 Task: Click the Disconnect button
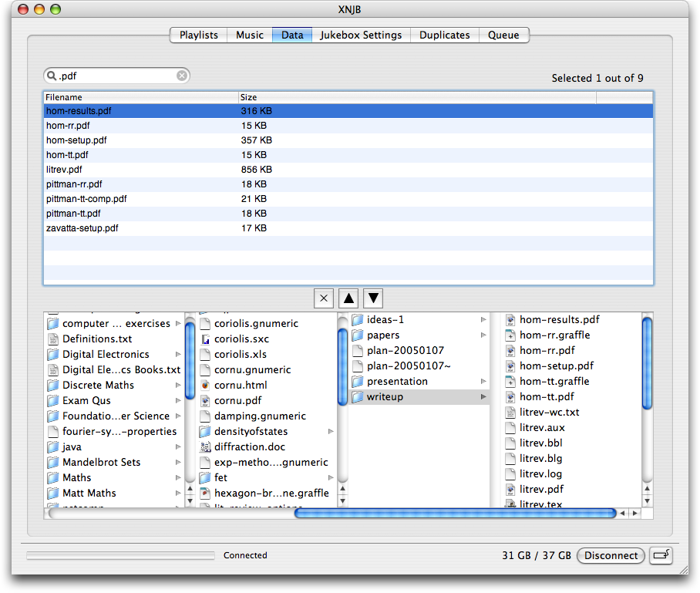(x=611, y=555)
